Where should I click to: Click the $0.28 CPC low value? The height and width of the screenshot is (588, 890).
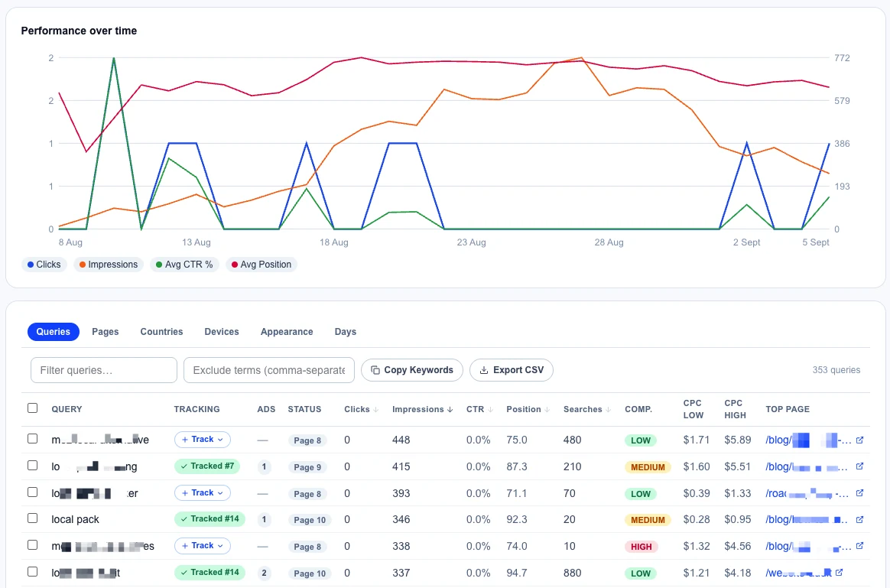coord(697,519)
